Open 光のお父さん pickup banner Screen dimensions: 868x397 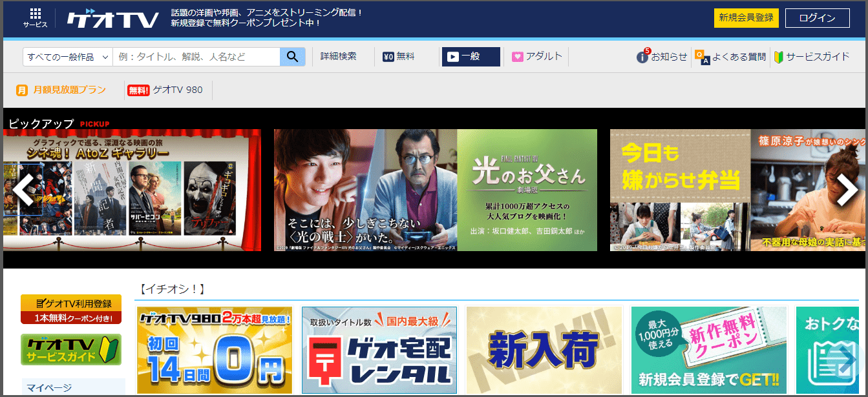[436, 190]
